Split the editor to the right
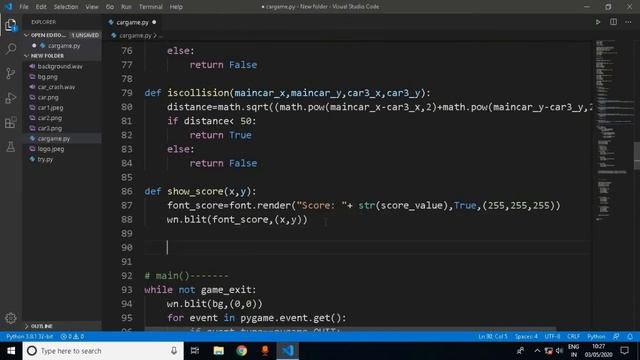 click(613, 22)
